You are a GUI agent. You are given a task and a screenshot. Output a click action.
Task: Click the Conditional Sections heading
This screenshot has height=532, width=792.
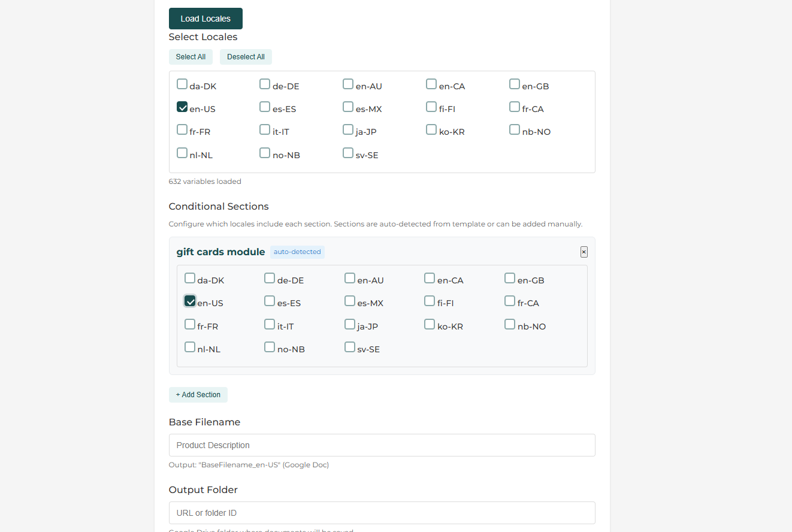(x=219, y=207)
